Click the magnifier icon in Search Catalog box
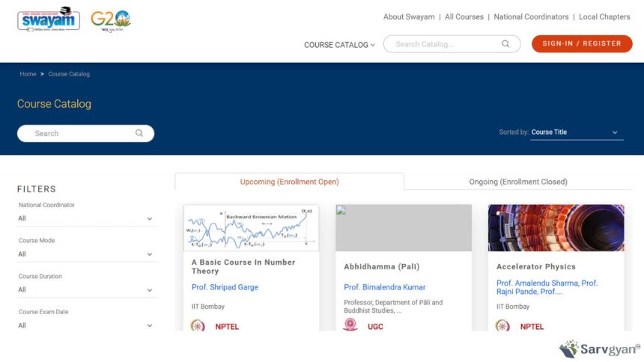The height and width of the screenshot is (362, 644). pos(506,44)
